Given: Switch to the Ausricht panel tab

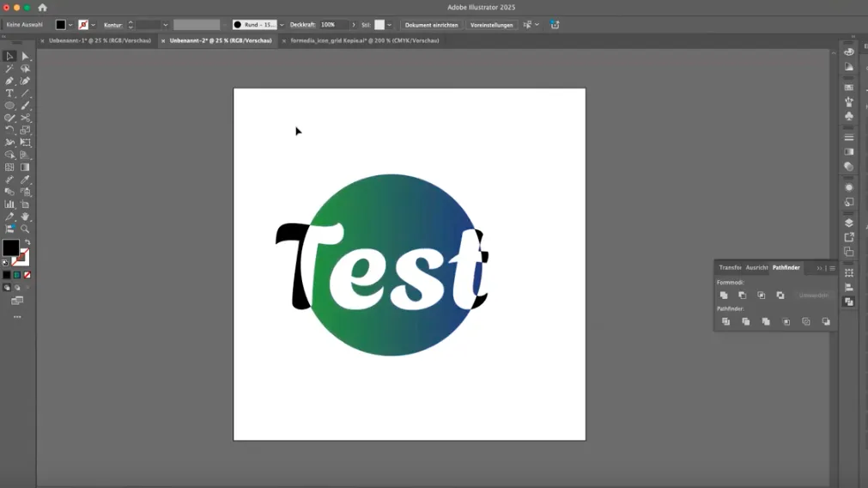Looking at the screenshot, I should 756,267.
